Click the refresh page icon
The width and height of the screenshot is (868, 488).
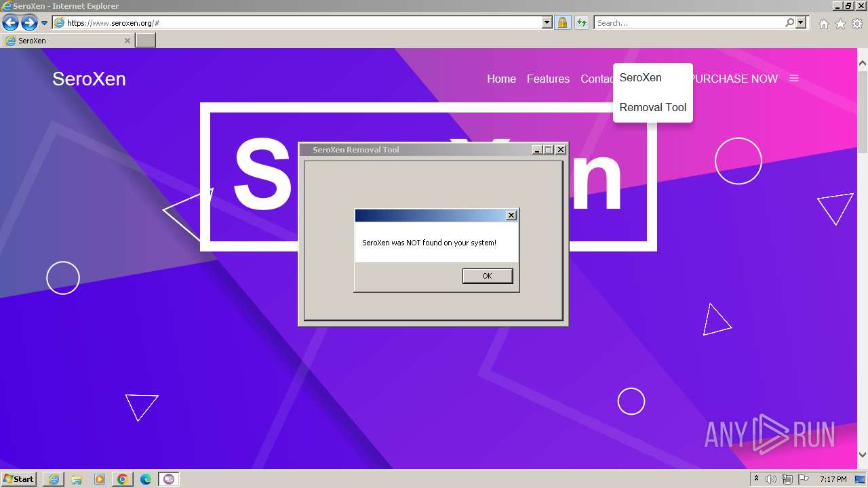(582, 23)
